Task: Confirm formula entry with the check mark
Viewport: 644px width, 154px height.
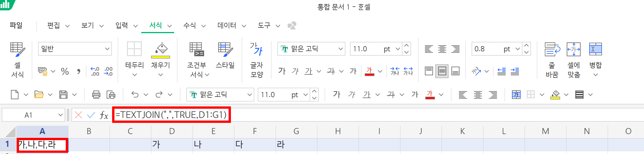Action: pyautogui.click(x=91, y=115)
